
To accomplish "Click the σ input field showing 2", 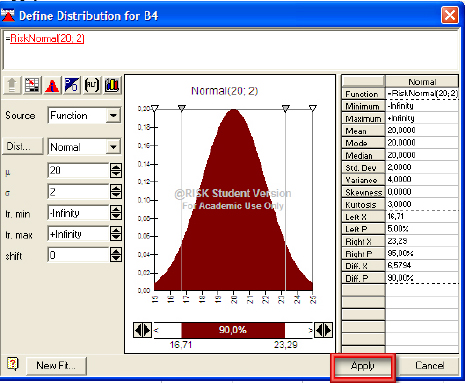I will (78, 192).
